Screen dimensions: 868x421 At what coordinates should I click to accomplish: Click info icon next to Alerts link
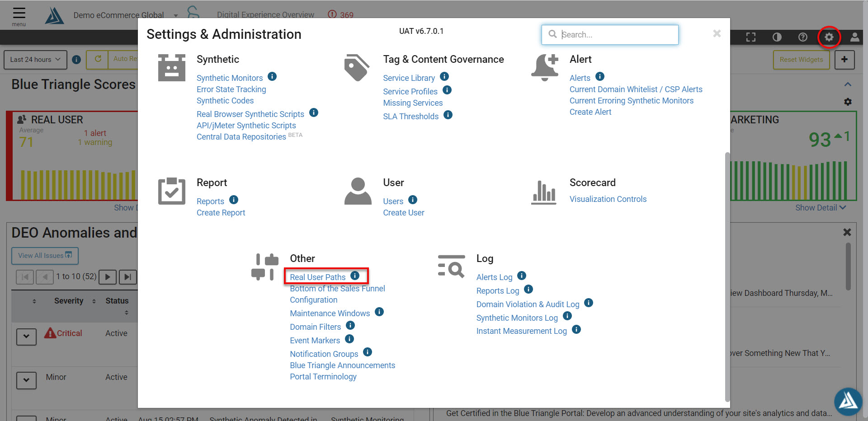tap(600, 76)
